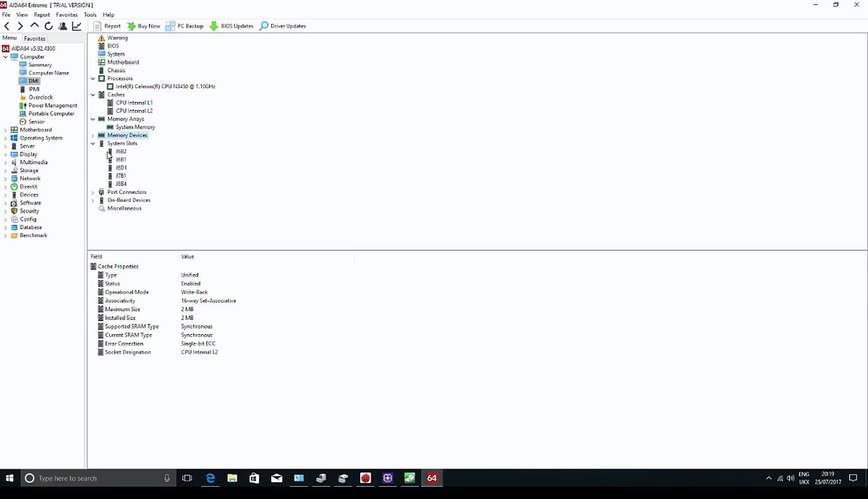Expand the Server sidebar node
The height and width of the screenshot is (499, 868).
5,146
